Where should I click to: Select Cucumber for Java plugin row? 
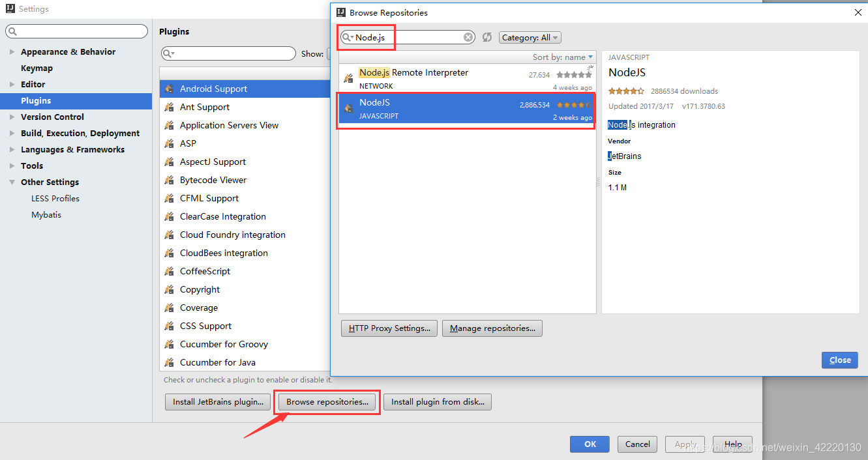[245, 362]
